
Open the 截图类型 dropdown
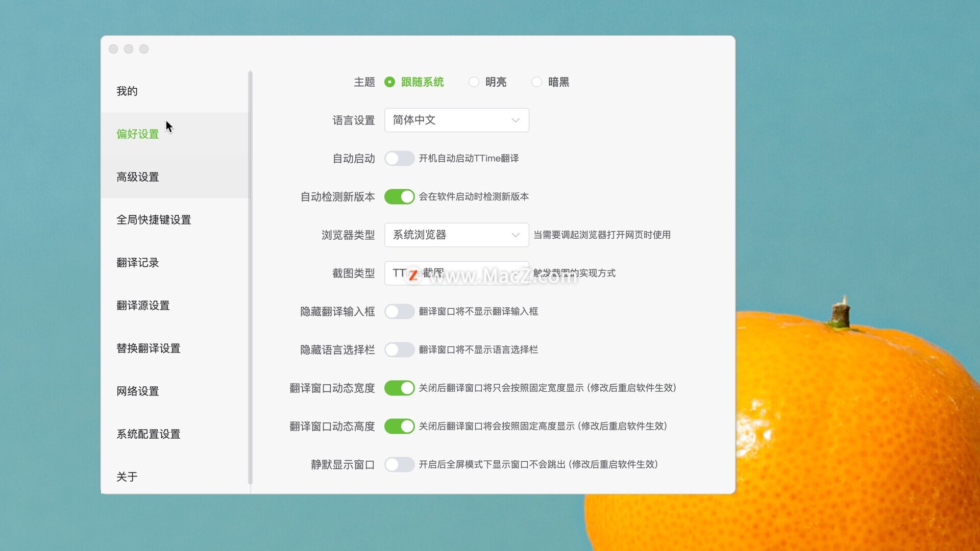click(x=456, y=273)
